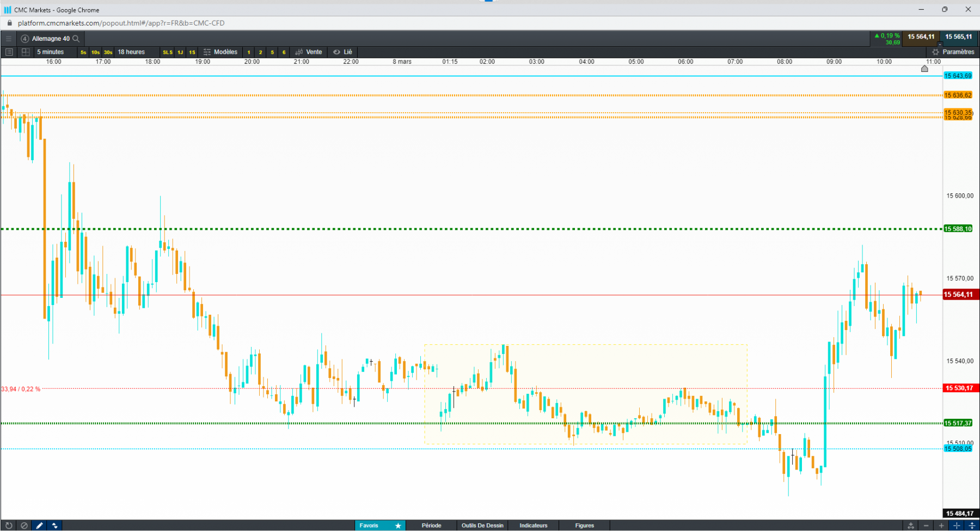Open the chart list panel icon
This screenshot has width=980, height=531.
(x=9, y=52)
